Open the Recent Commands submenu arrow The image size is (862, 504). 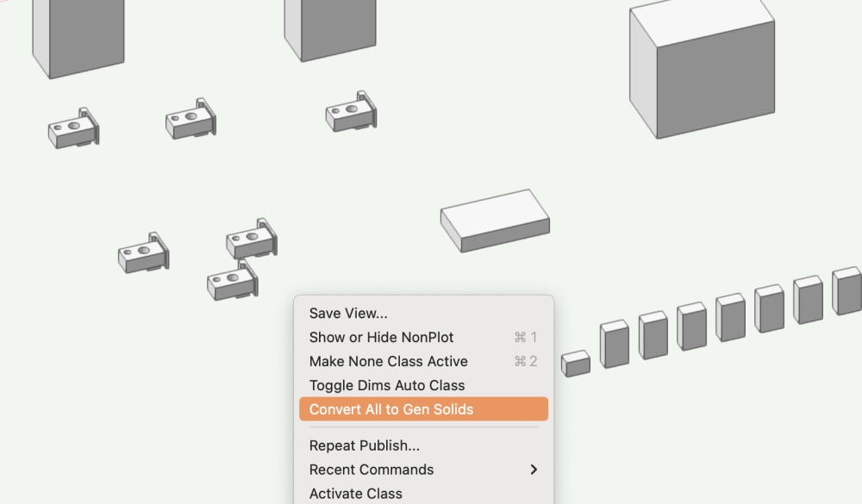point(533,470)
